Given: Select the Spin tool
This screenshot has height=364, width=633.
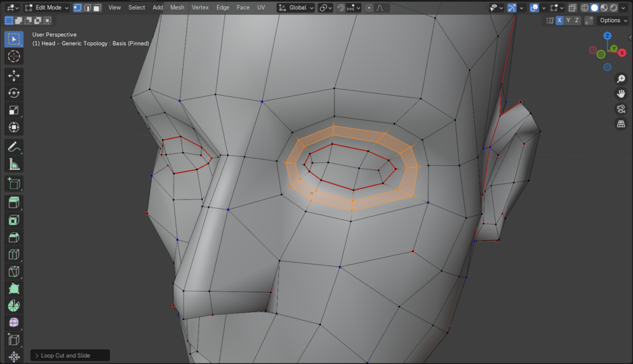Looking at the screenshot, I should point(14,305).
